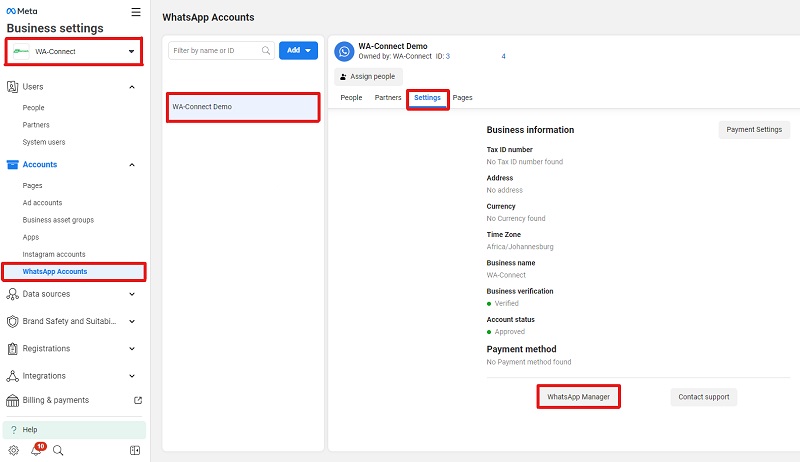Click the 'Business information' heading
The height and width of the screenshot is (462, 800).
(530, 130)
